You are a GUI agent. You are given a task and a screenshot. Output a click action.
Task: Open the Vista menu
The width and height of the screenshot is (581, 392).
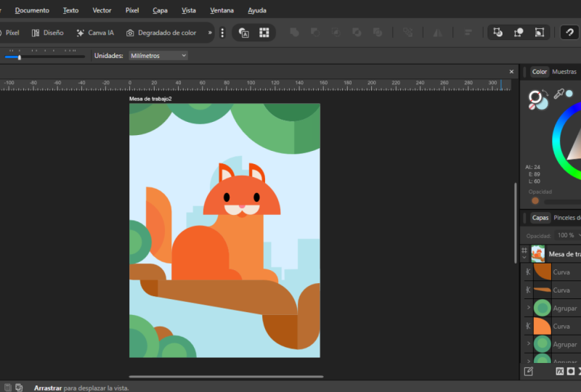[x=189, y=10]
